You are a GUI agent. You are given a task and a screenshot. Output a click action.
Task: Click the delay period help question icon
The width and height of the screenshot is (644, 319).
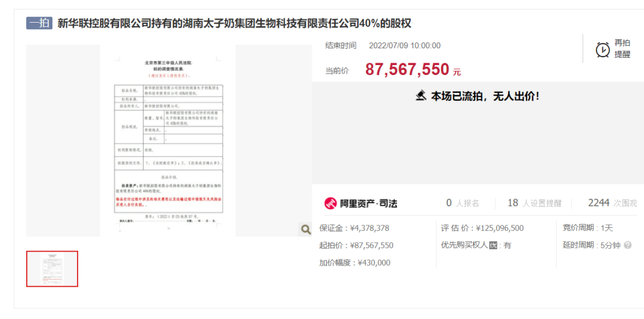point(627,246)
